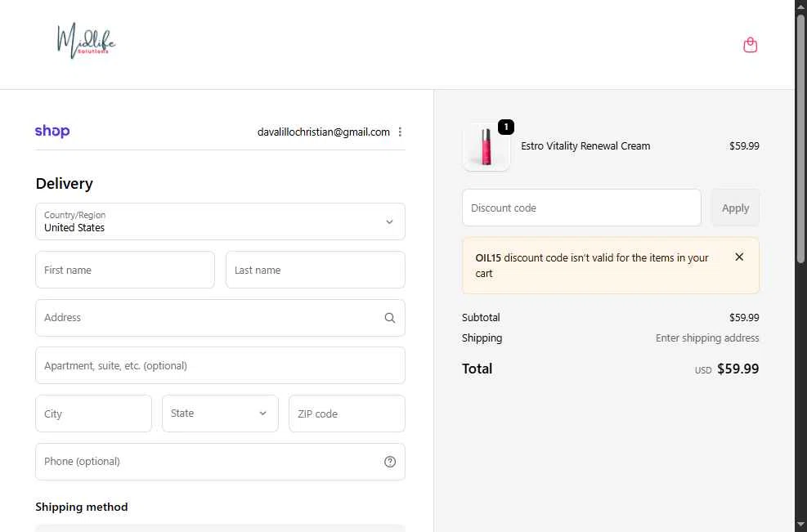Click the Total USD $59.99 amount
The width and height of the screenshot is (807, 532).
[x=727, y=369]
